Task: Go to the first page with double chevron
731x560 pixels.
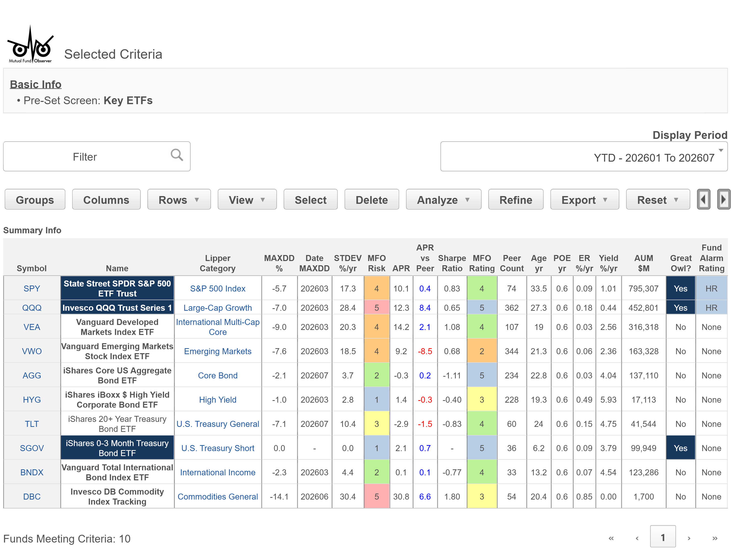Action: coord(611,538)
